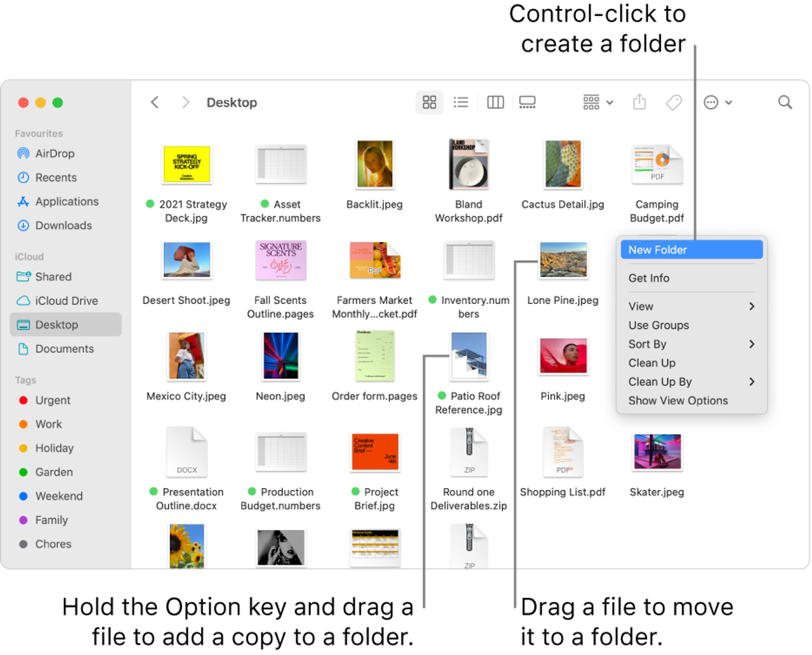Open the More actions ellipsis dropdown
Screen dimensions: 812x655
(x=717, y=102)
